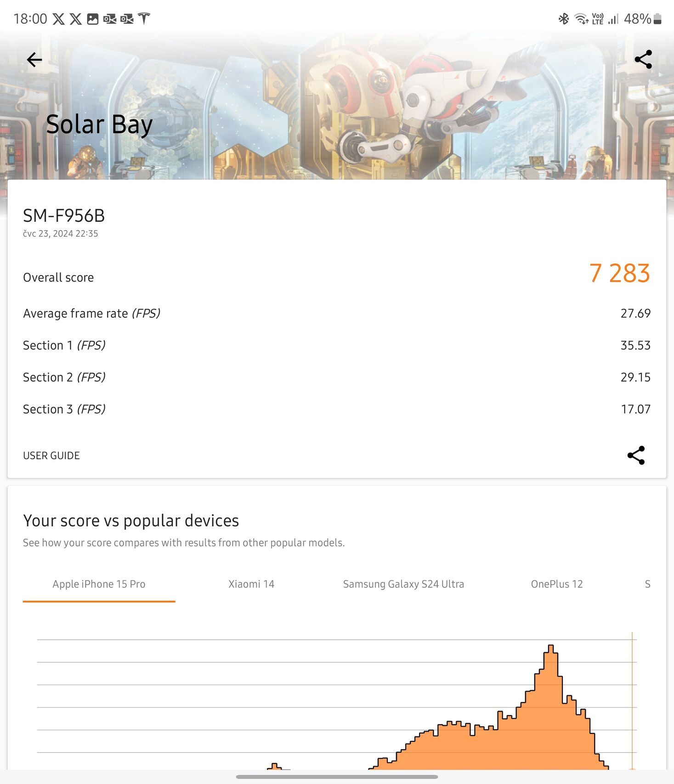The width and height of the screenshot is (674, 784).
Task: Tap the Wi-Fi status bar icon
Action: click(581, 19)
